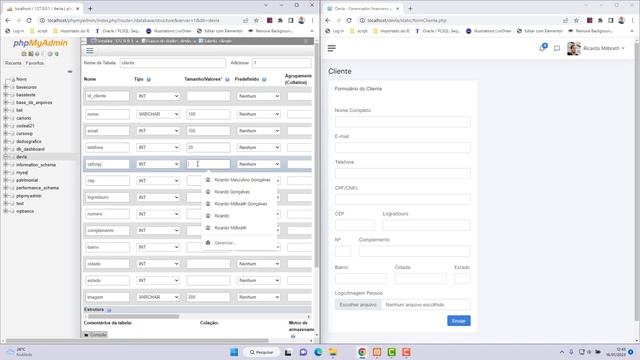Click Nome Completo field in Cliente form
Image resolution: width=640 pixels, height=360 pixels.
tap(402, 122)
